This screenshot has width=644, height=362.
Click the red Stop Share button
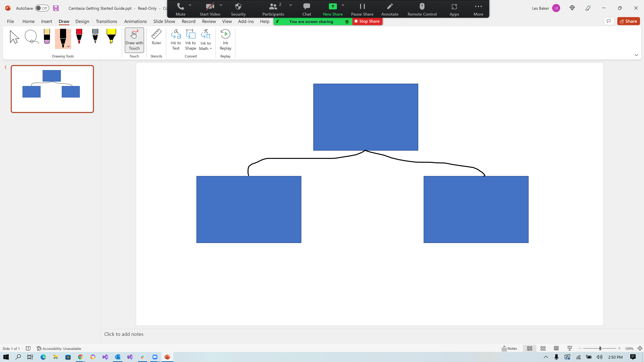click(x=367, y=21)
